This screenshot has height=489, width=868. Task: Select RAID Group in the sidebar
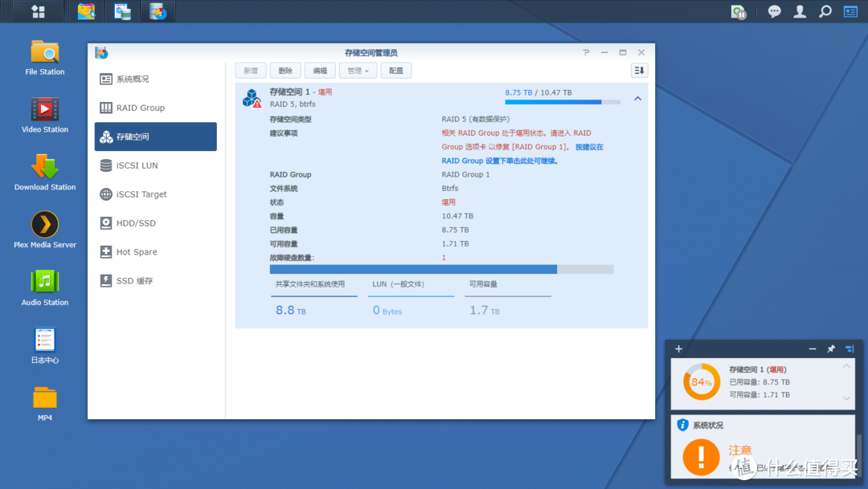[x=156, y=108]
